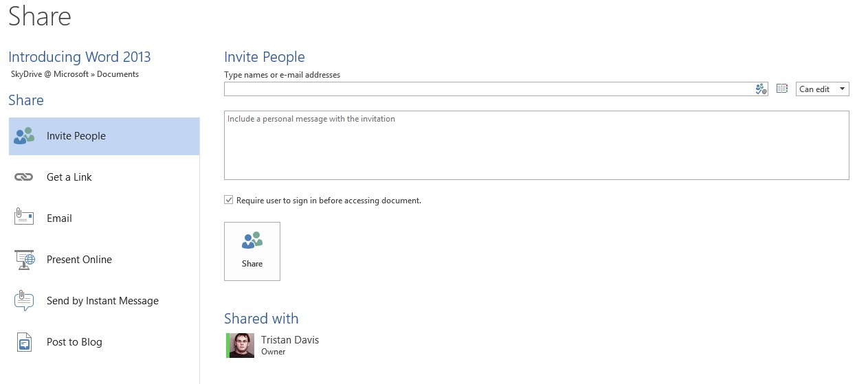Viewport: 868px width, 384px height.
Task: Select the Post to Blog label
Action: 74,342
